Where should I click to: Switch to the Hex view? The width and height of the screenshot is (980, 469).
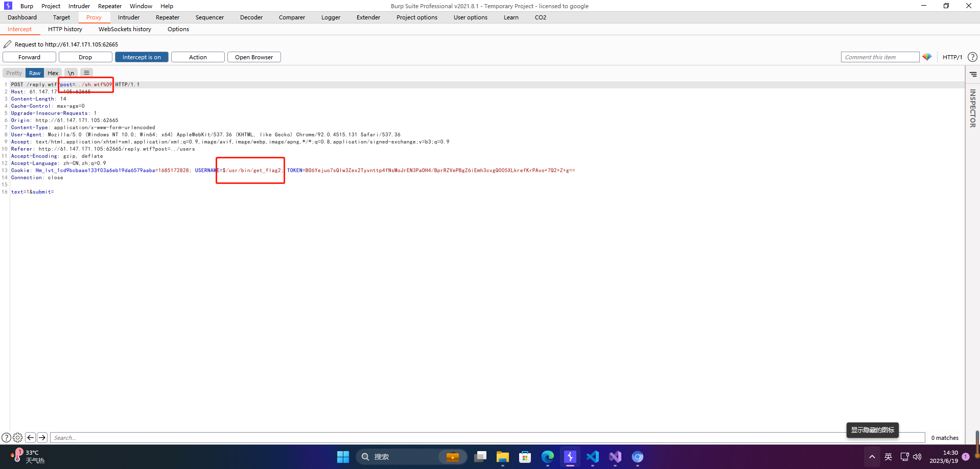53,73
